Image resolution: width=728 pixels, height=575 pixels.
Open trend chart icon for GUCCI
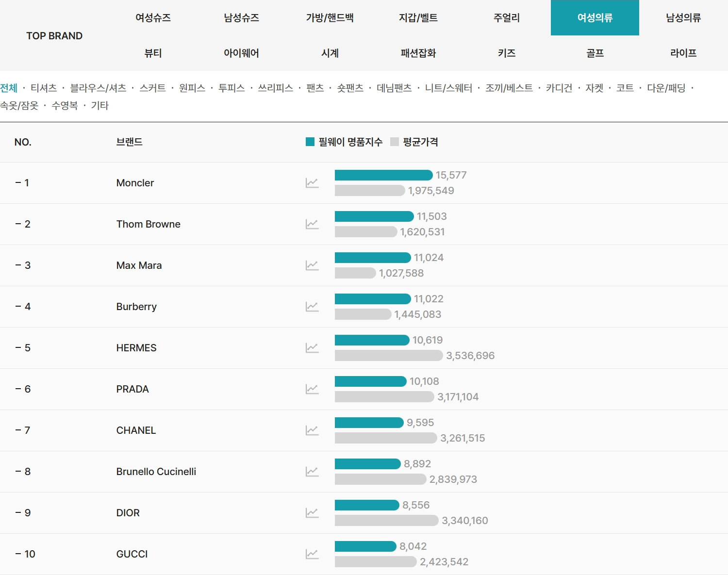pyautogui.click(x=312, y=554)
